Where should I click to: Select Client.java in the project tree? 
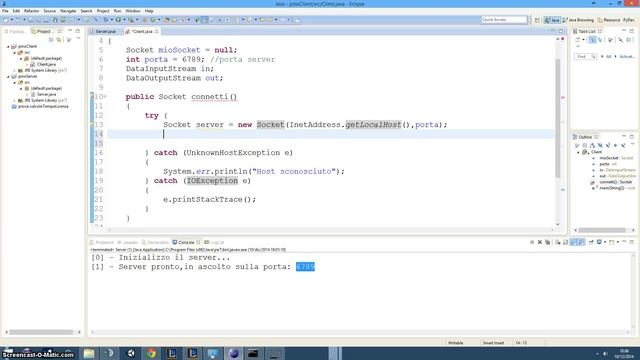(x=43, y=64)
